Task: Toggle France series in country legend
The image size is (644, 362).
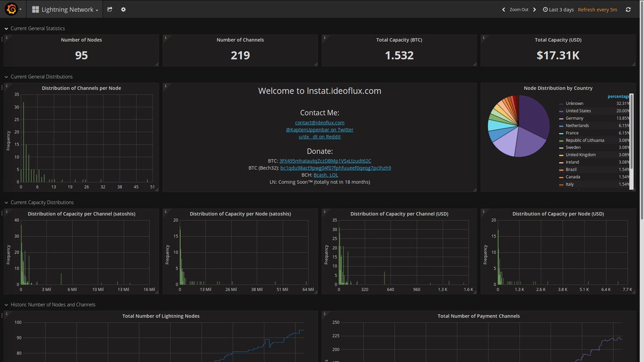Action: (572, 133)
